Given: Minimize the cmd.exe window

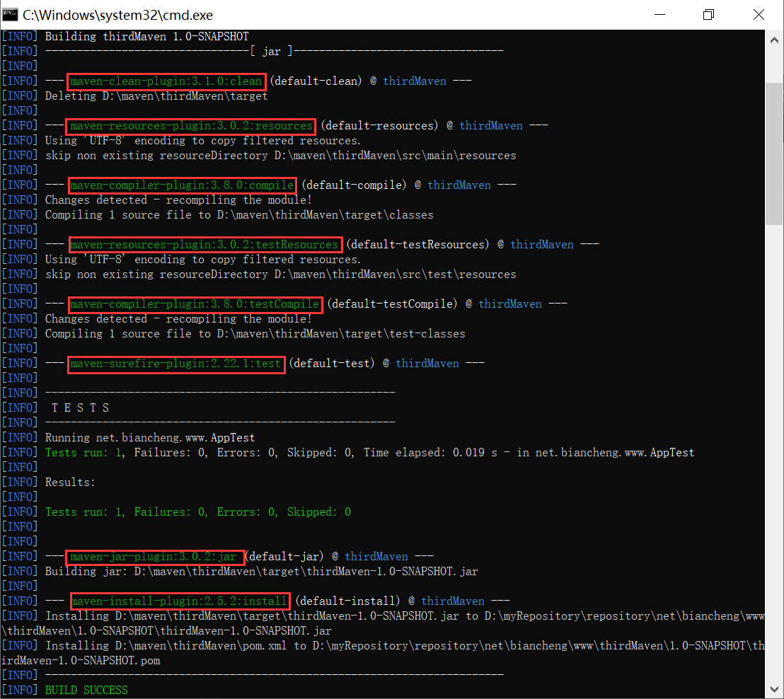Looking at the screenshot, I should pos(659,15).
